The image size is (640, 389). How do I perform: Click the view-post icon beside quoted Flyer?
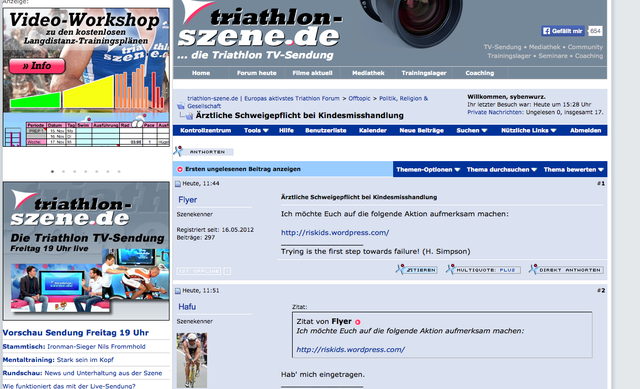tap(358, 322)
